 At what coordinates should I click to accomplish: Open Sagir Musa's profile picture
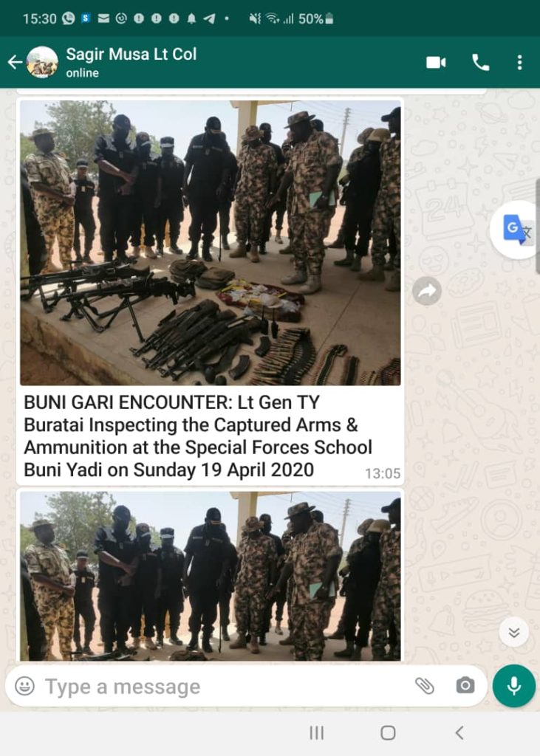pyautogui.click(x=42, y=62)
